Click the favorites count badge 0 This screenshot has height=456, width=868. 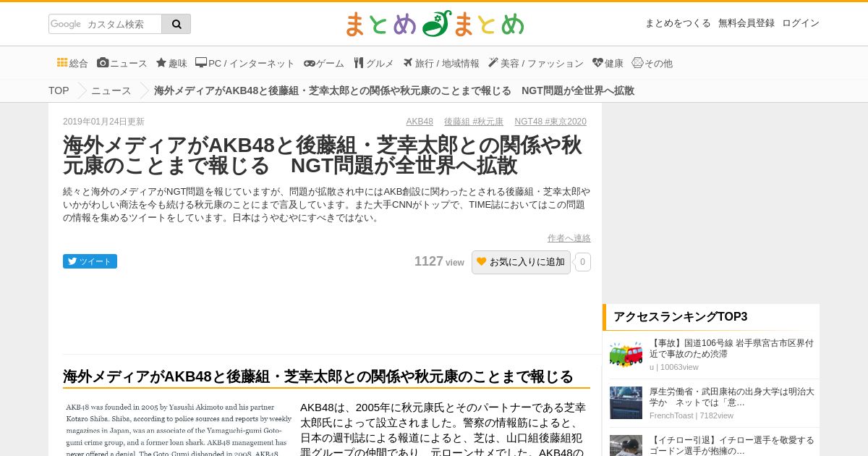582,262
